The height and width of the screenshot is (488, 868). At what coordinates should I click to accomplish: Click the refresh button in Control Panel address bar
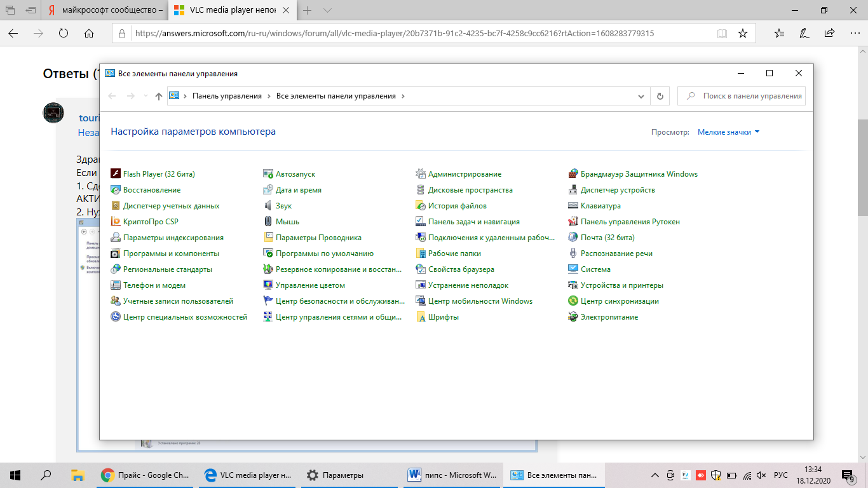pos(660,96)
